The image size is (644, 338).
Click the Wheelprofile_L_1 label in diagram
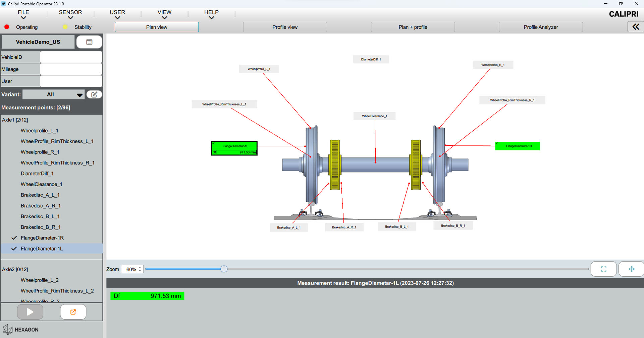coord(259,69)
